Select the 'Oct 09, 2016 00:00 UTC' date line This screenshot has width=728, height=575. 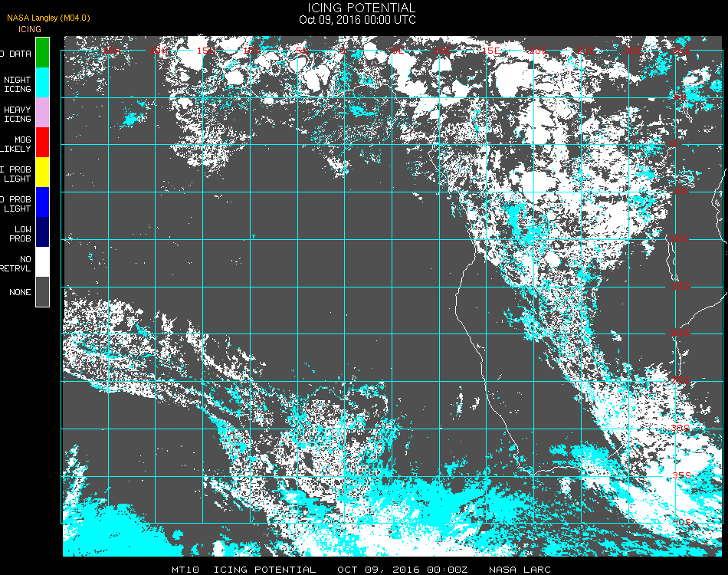(x=357, y=20)
